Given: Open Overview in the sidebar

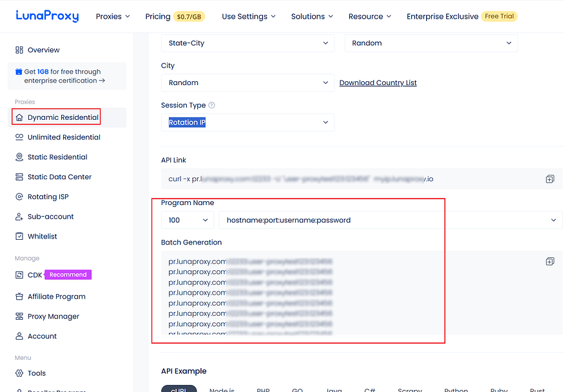Looking at the screenshot, I should click(44, 50).
